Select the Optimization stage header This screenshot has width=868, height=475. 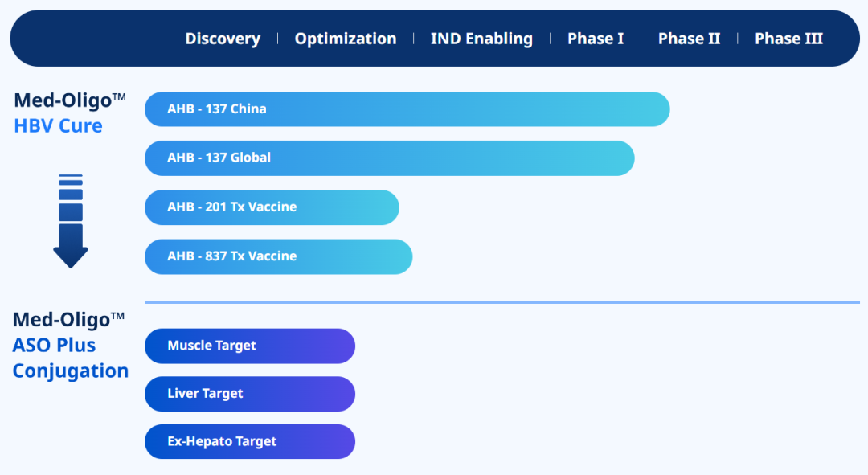345,39
